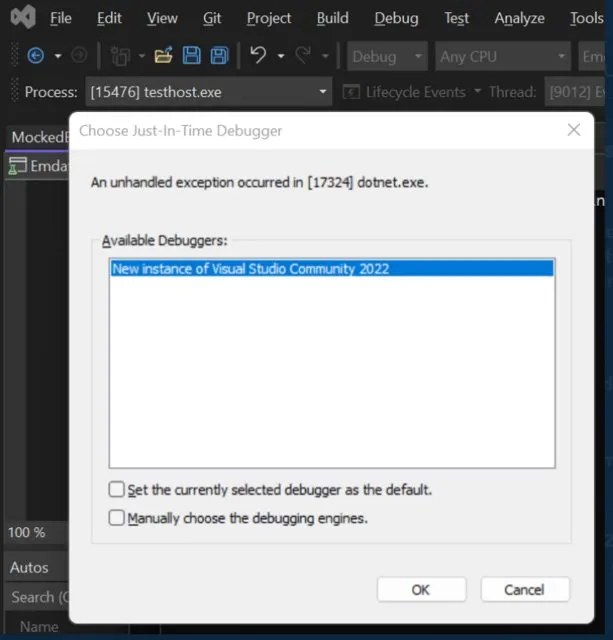Click the Autos Search input field

(x=37, y=597)
